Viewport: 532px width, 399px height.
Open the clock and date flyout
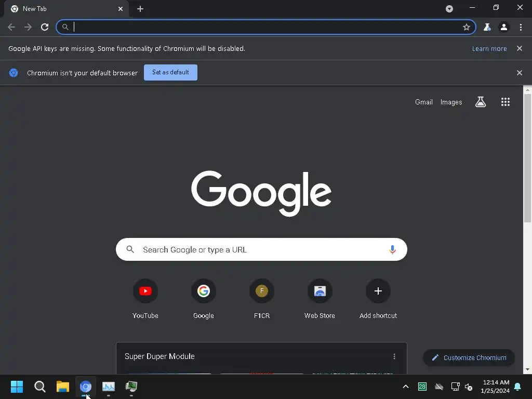(495, 387)
